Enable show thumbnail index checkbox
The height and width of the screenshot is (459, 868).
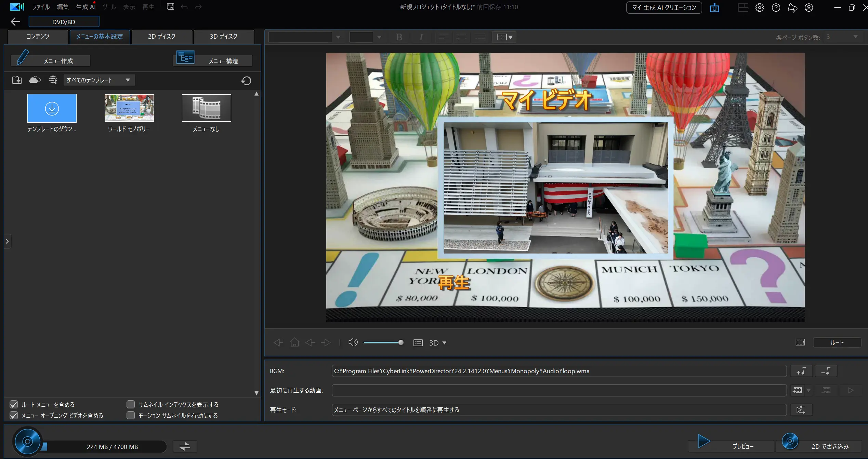click(131, 405)
